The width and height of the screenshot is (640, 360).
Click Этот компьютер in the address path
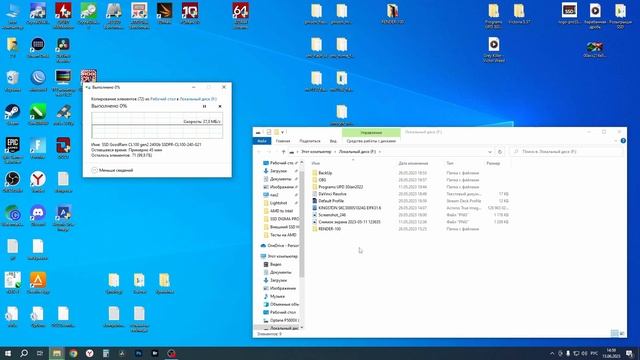(316, 152)
